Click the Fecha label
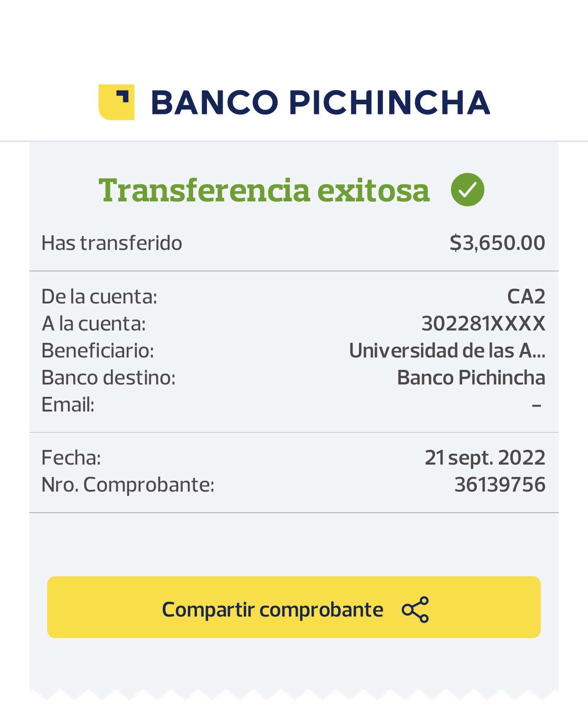The width and height of the screenshot is (588, 720). (71, 457)
